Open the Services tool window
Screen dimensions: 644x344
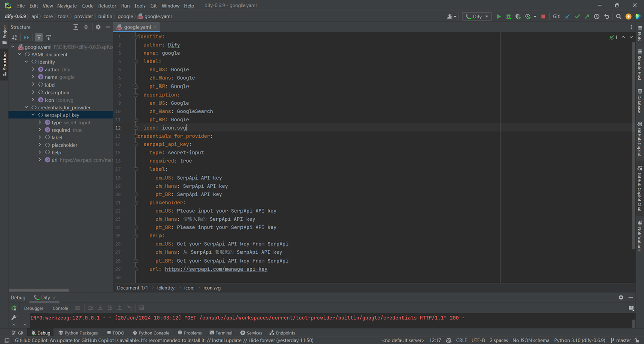tap(251, 333)
